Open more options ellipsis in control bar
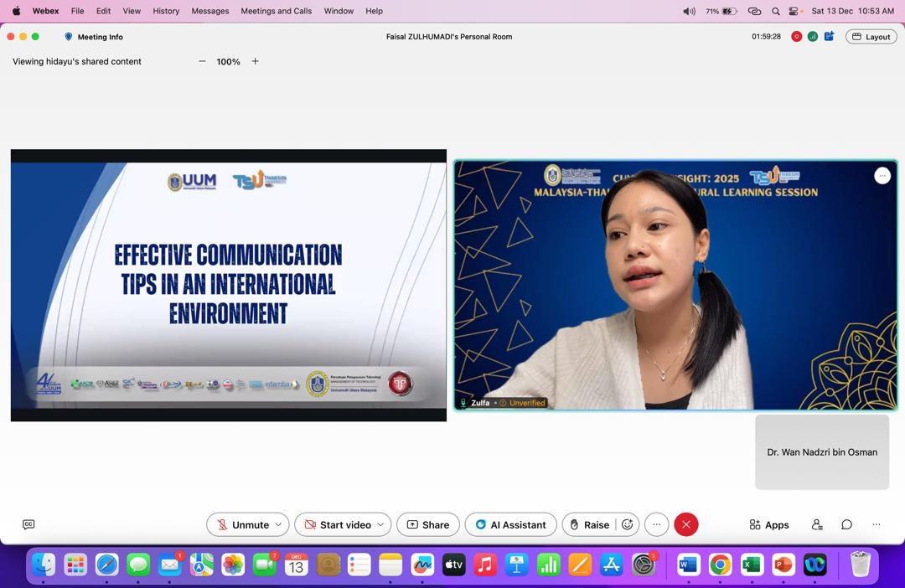Screen dimensions: 905x588 click(x=656, y=524)
